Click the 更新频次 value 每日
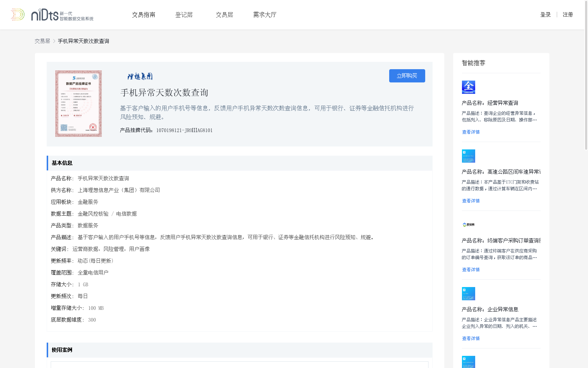588x368 pixels. point(83,296)
